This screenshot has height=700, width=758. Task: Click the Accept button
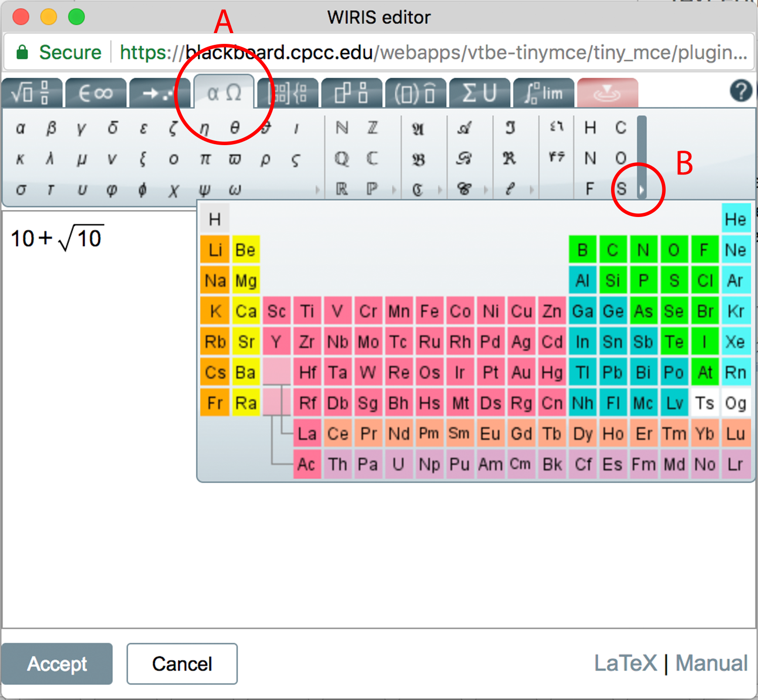(x=57, y=664)
